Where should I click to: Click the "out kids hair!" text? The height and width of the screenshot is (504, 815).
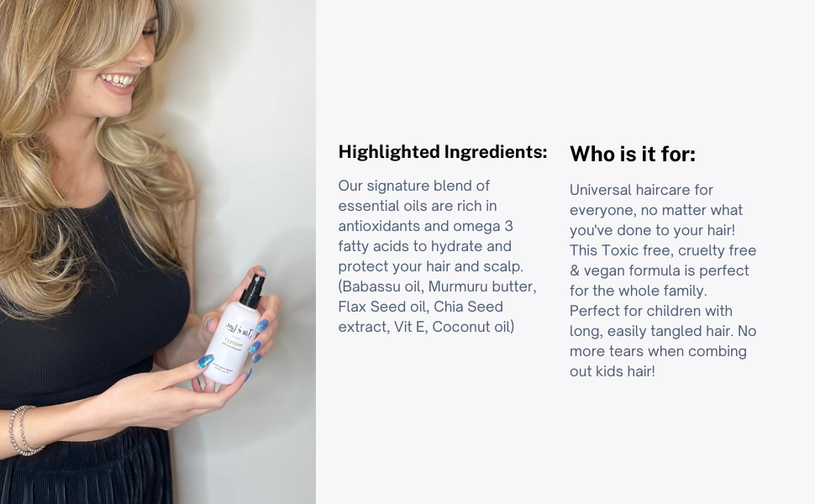coord(612,371)
